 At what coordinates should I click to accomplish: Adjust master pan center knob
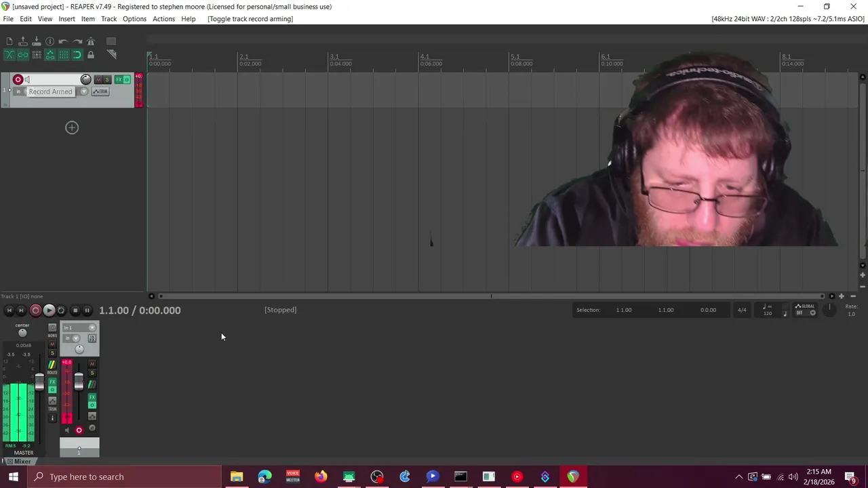[22, 333]
